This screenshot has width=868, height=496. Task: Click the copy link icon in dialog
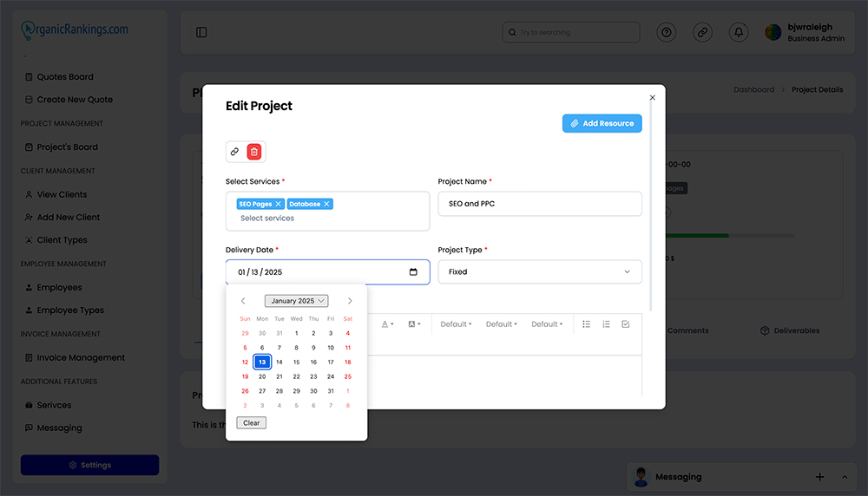click(x=234, y=152)
